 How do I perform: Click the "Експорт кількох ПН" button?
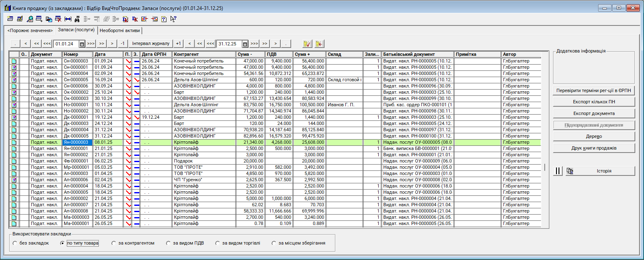594,102
